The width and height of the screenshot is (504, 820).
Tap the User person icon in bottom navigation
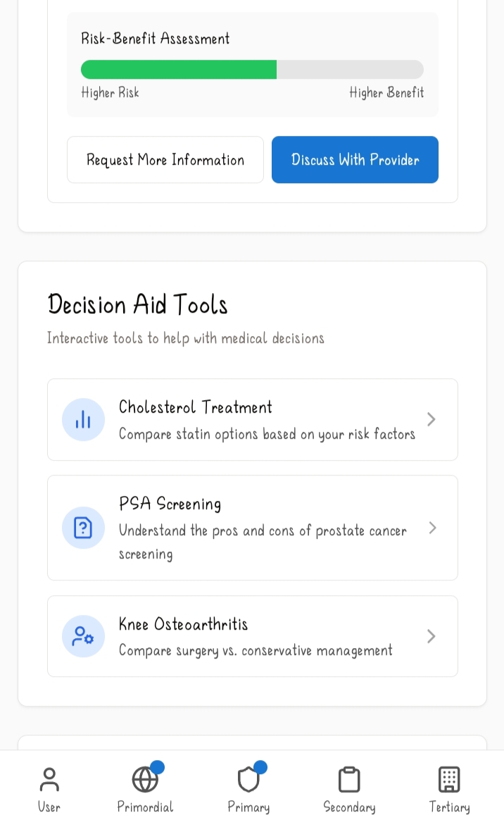point(49,780)
